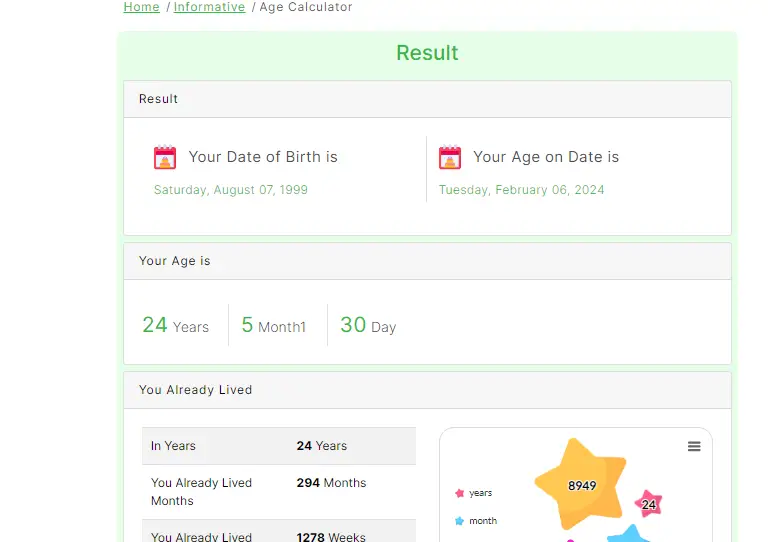The height and width of the screenshot is (542, 768).
Task: Click the blue star in the chart
Action: click(630, 534)
